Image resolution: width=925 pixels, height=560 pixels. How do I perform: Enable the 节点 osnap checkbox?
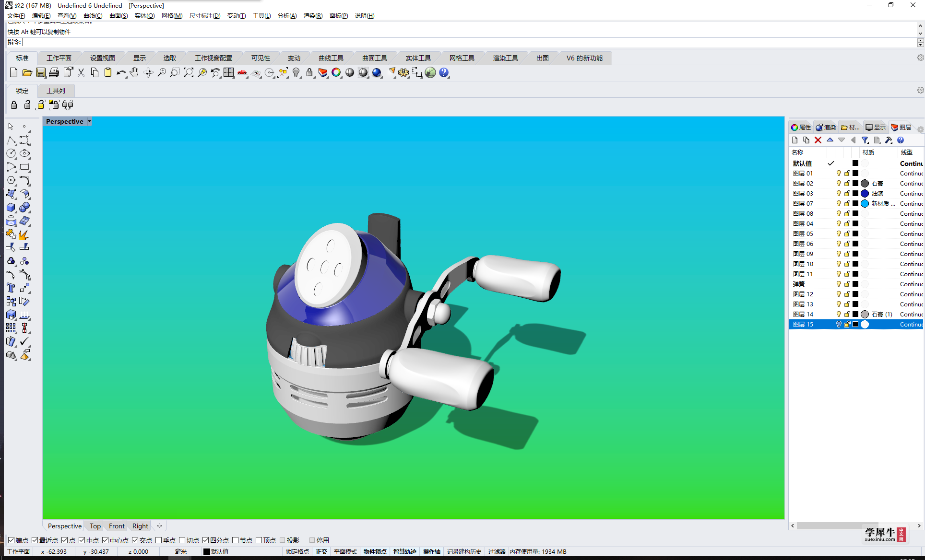pos(235,540)
